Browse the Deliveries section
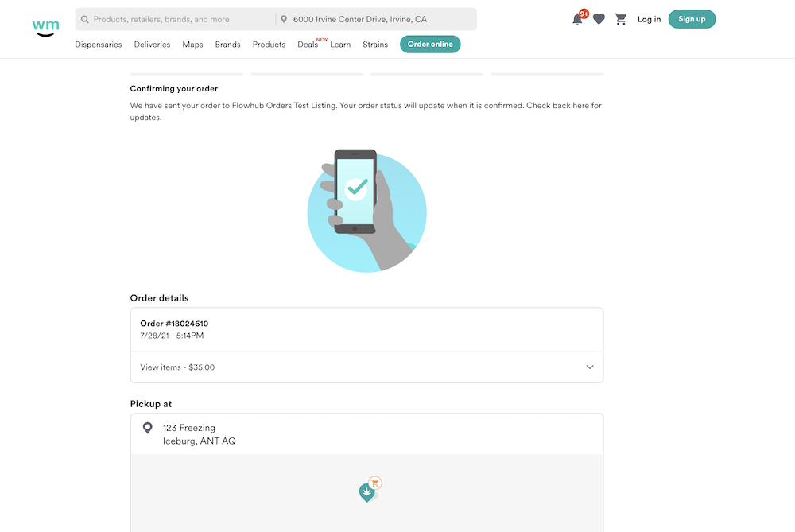 tap(152, 45)
